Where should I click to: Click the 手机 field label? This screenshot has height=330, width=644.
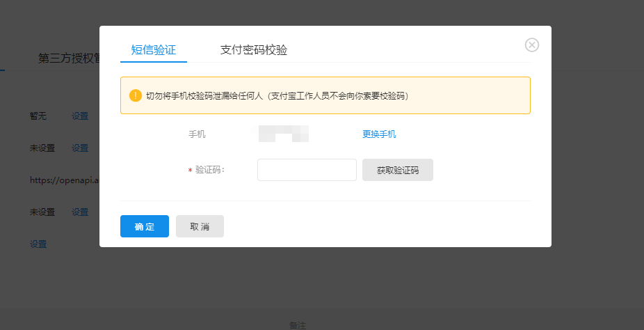(x=197, y=134)
